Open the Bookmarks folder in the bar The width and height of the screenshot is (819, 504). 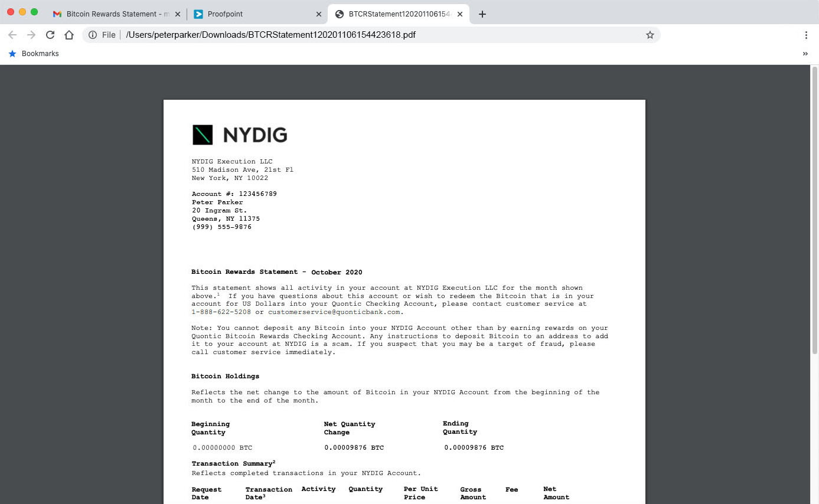[x=40, y=54]
